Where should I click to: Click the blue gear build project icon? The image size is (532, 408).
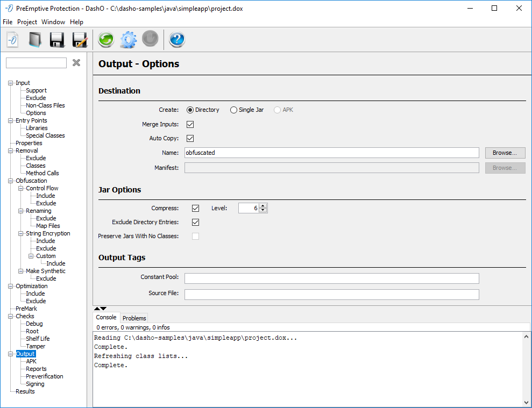click(x=128, y=40)
